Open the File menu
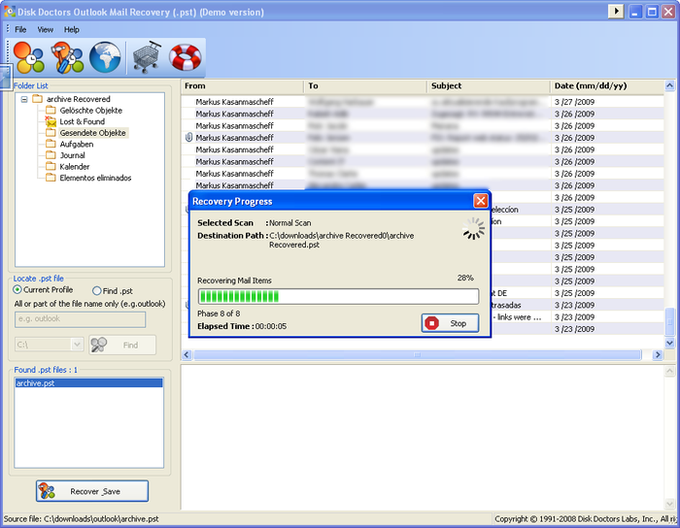The image size is (680, 528). pyautogui.click(x=20, y=29)
